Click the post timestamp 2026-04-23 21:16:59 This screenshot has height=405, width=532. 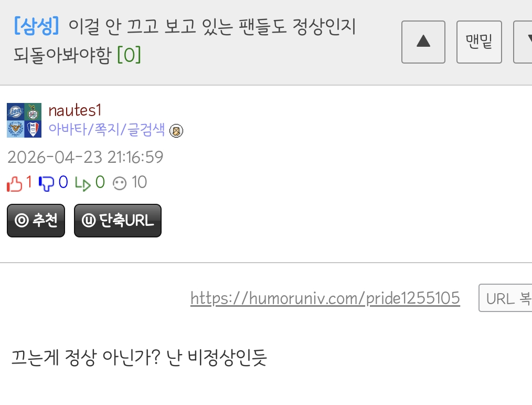(x=85, y=157)
